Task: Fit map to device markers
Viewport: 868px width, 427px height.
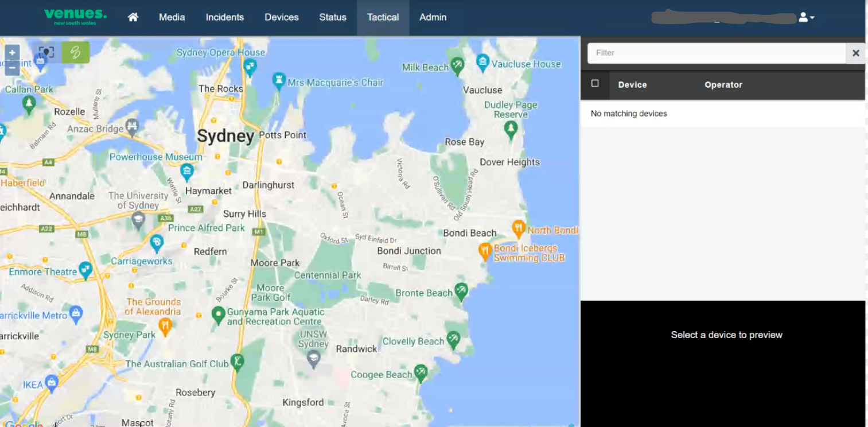Action: (46, 52)
